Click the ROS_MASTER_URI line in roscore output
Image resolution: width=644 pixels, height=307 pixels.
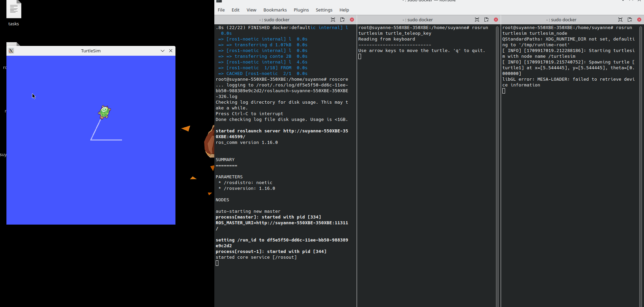(282, 226)
